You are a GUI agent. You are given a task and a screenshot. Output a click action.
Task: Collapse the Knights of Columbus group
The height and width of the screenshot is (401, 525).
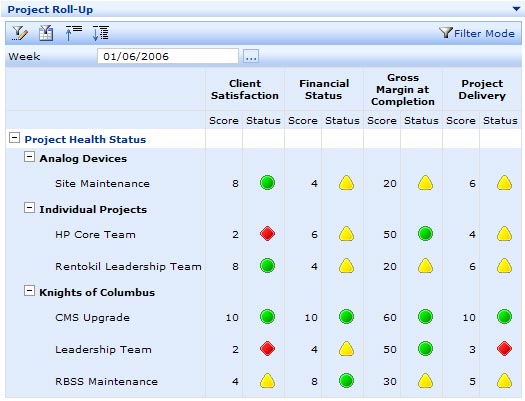point(29,291)
